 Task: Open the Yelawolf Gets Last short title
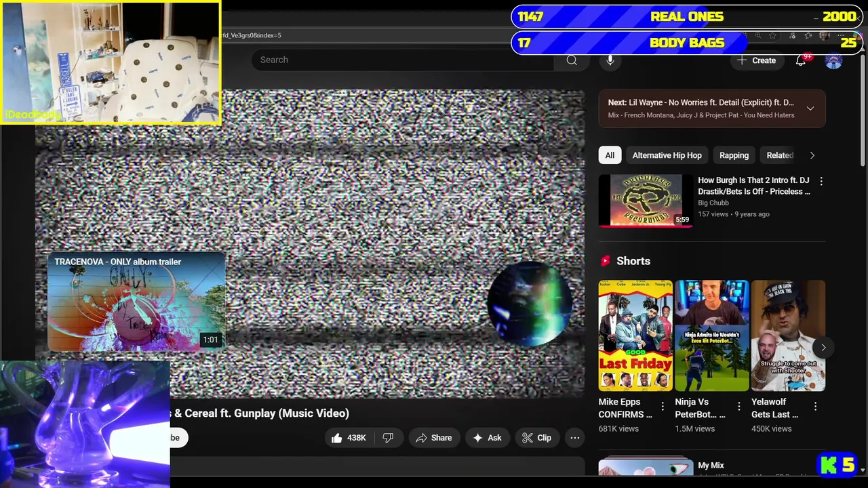coord(774,408)
